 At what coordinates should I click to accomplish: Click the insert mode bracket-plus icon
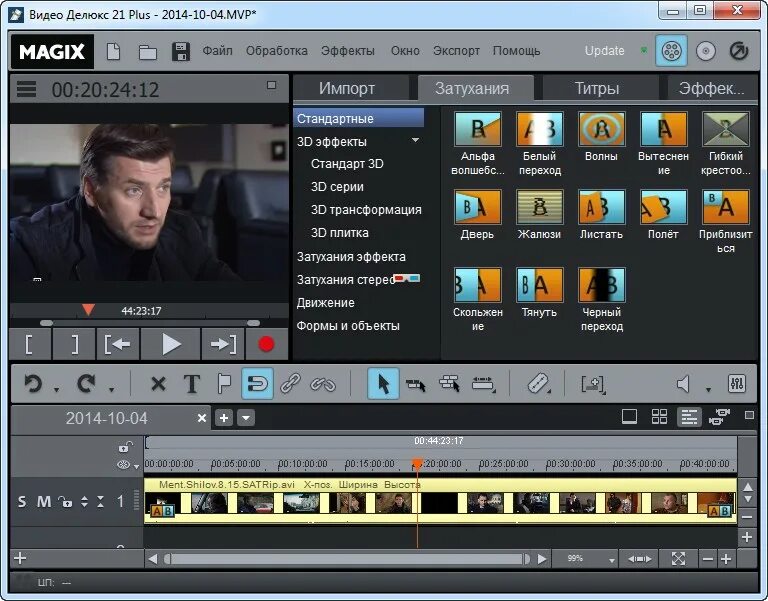click(593, 384)
